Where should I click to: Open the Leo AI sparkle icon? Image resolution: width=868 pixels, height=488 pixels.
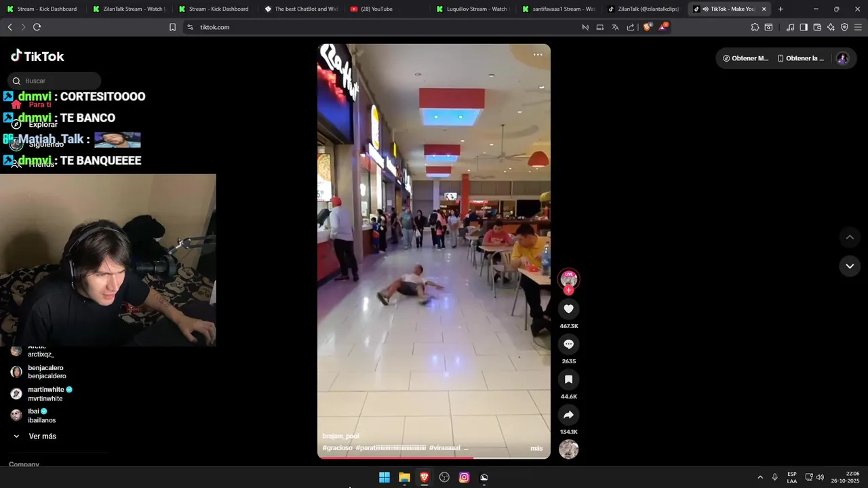point(831,27)
